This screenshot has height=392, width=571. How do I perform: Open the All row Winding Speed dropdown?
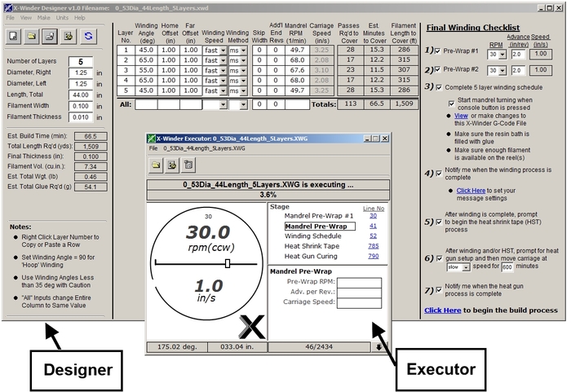224,105
